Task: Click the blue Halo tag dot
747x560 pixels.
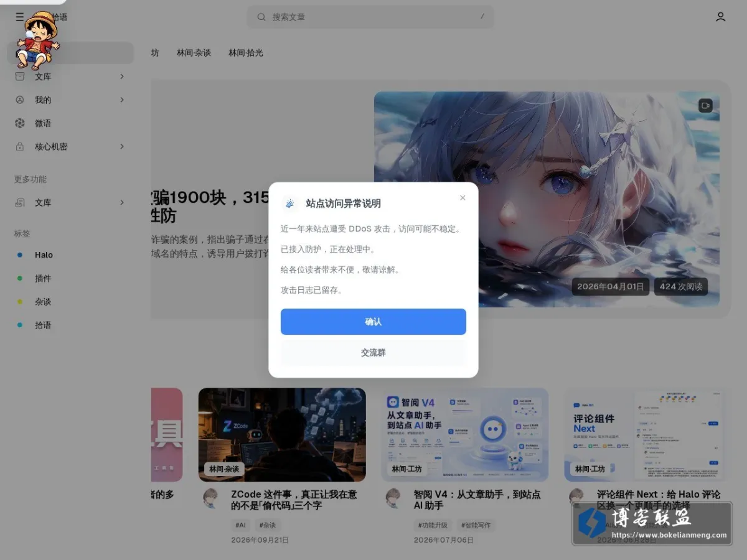Action: [x=20, y=255]
